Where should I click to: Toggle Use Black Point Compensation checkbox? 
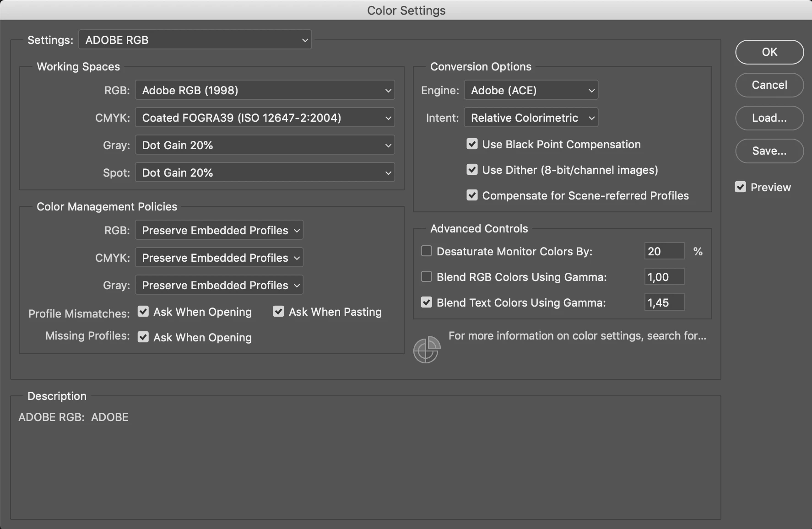472,144
